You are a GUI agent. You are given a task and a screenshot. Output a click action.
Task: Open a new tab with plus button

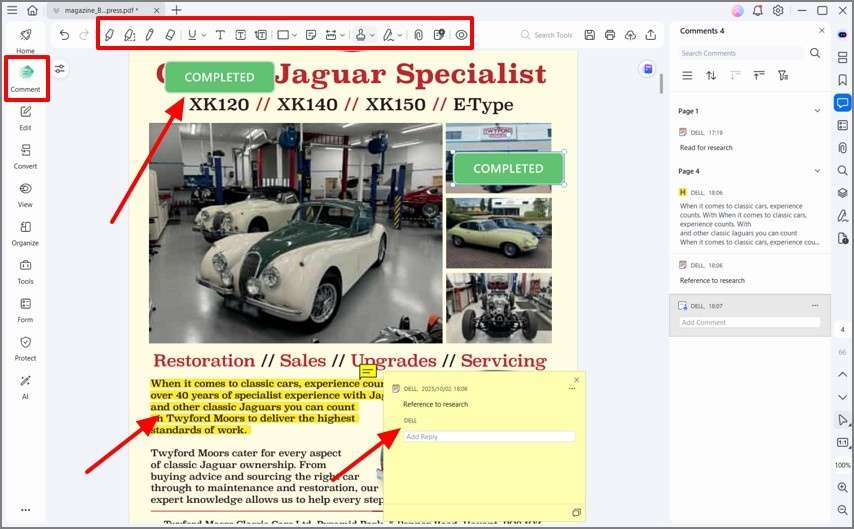(x=176, y=10)
